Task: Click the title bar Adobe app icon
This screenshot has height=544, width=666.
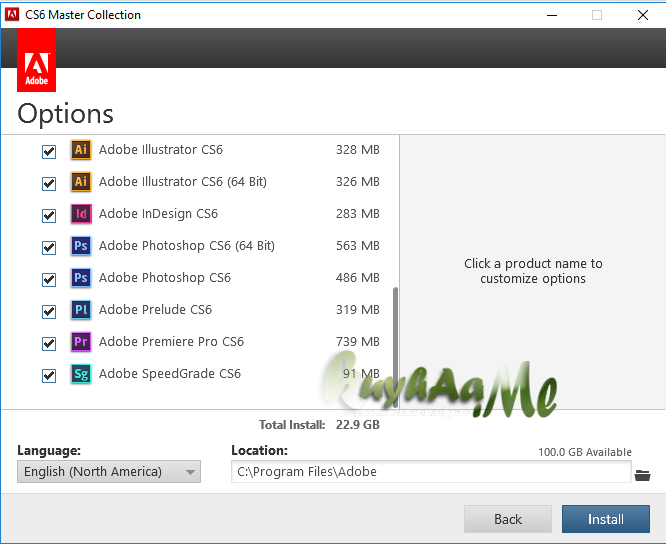Action: (x=12, y=14)
